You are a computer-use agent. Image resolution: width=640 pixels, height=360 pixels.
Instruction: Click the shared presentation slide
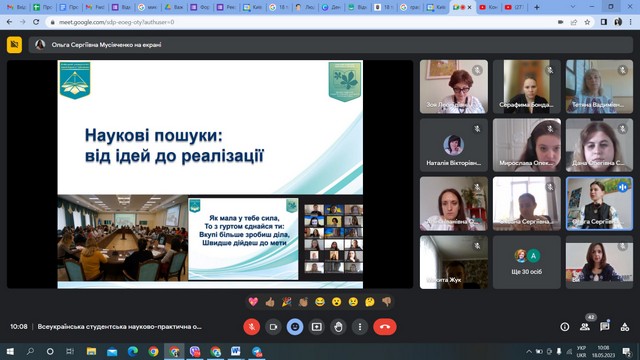pos(210,174)
